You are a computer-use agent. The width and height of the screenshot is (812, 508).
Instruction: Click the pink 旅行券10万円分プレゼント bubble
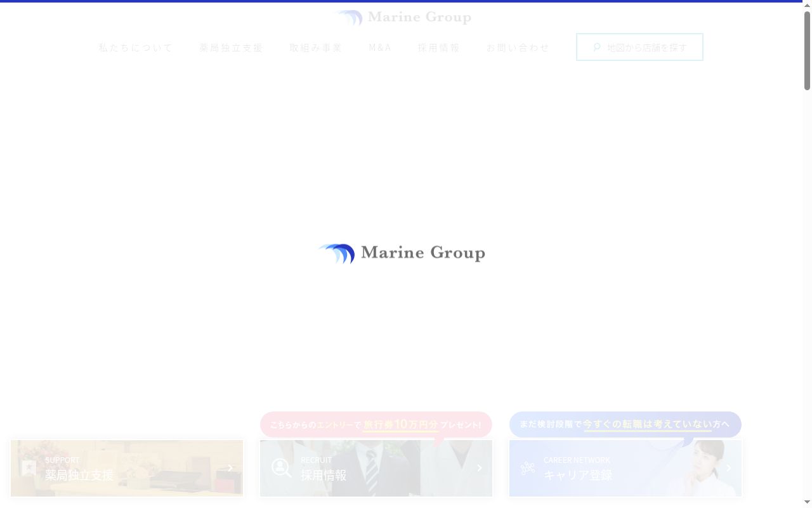coord(376,425)
